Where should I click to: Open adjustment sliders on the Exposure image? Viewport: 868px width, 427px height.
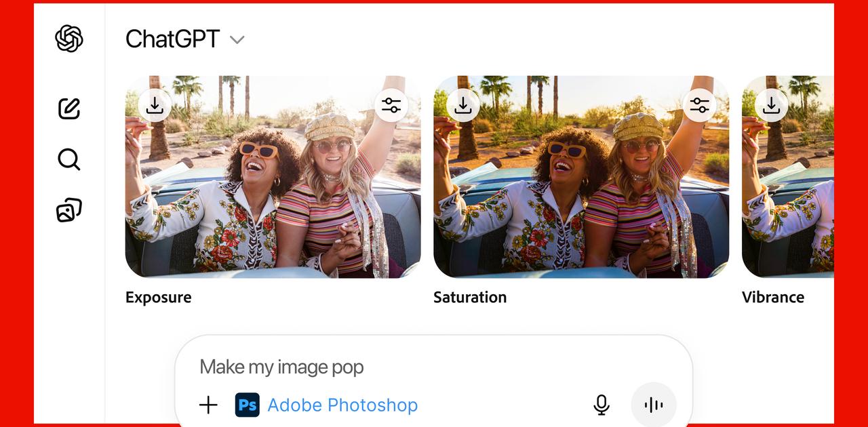coord(391,105)
